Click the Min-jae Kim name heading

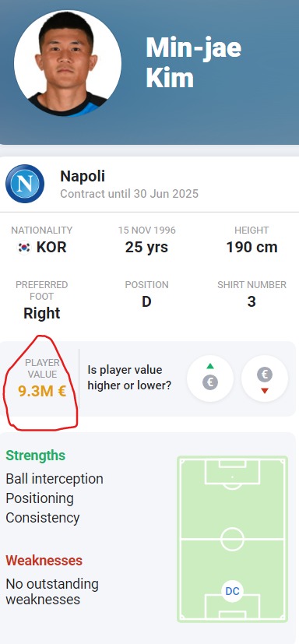click(193, 63)
